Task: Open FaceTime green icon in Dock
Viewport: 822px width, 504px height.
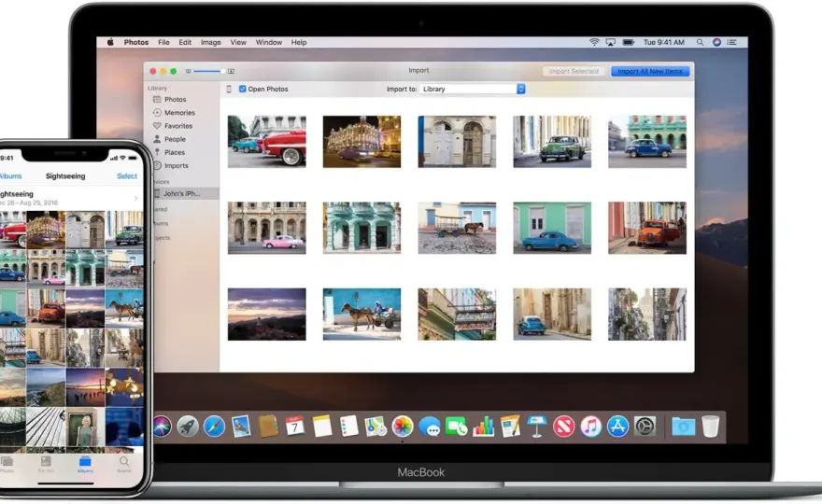Action: [x=456, y=427]
